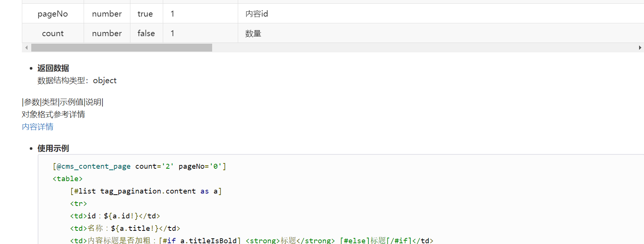Image resolution: width=644 pixels, height=244 pixels.
Task: Click the true cell in the pageNo row
Action: tap(145, 14)
